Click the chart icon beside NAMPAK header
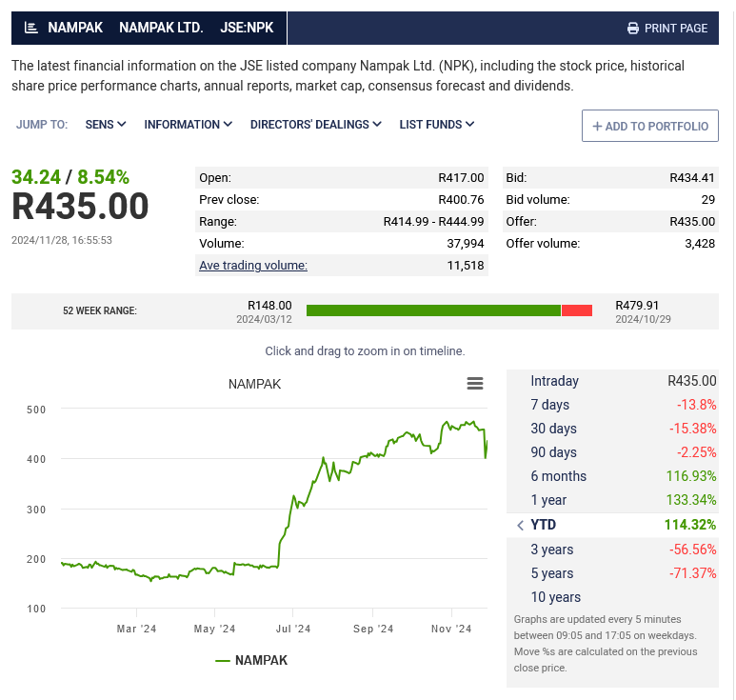 pos(31,28)
